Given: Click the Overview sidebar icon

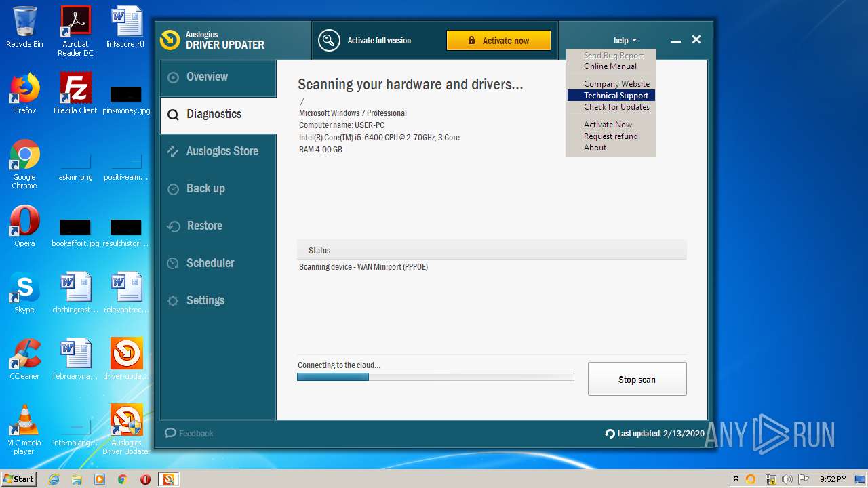Looking at the screenshot, I should coord(174,77).
